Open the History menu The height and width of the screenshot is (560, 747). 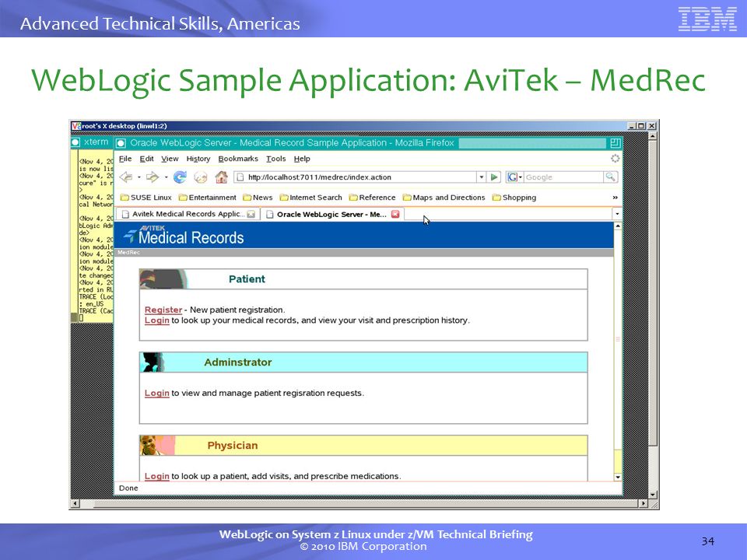point(198,159)
